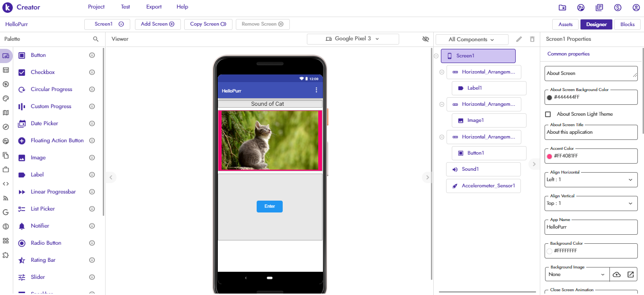Toggle hidden components visibility eye icon

point(425,39)
